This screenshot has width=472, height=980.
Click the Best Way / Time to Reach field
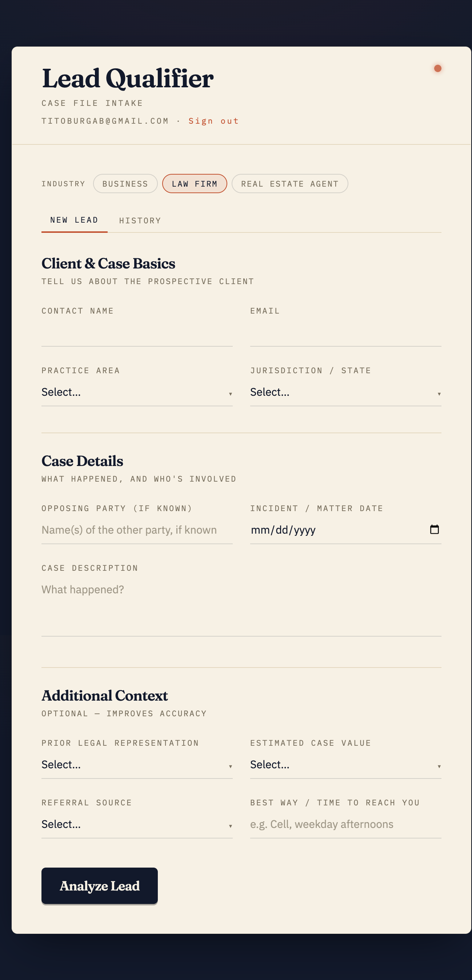345,824
